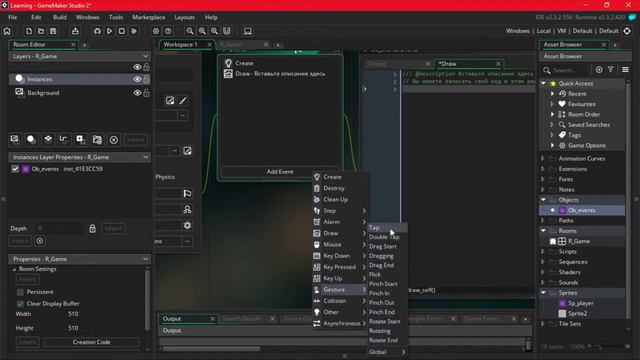Open Game Options toolbar icon
The image size is (640, 360).
[156, 31]
